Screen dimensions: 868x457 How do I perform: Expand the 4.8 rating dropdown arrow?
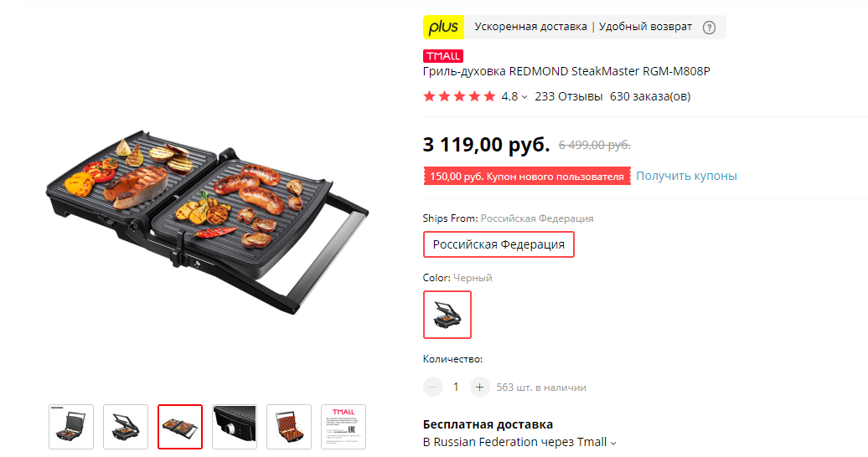point(524,97)
